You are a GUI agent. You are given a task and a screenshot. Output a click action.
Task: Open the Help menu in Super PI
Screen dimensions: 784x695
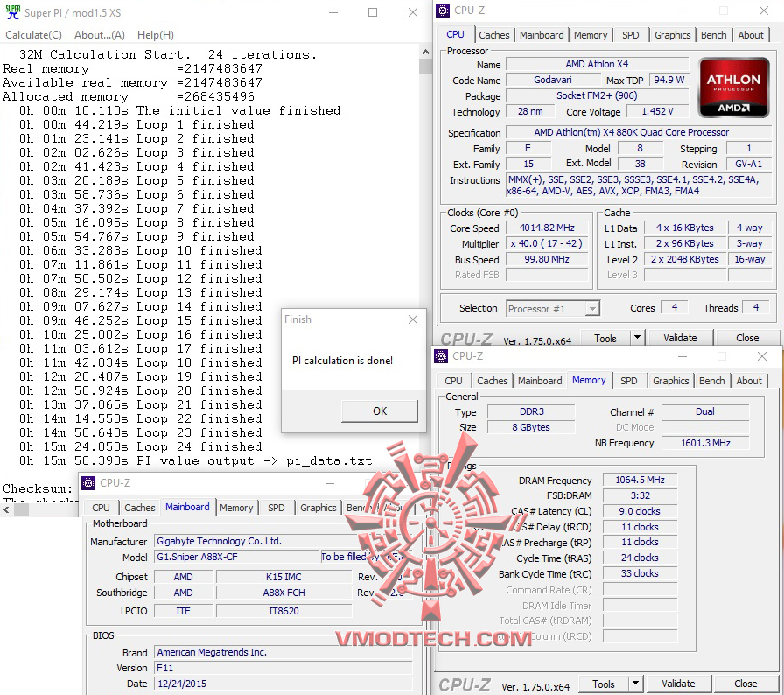tap(156, 35)
